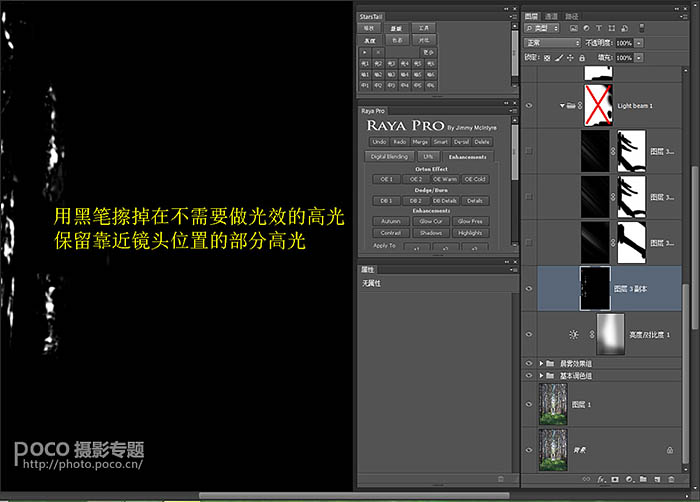Filter layers by smart object icon
Viewport: 700px width, 502px height.
point(625,28)
